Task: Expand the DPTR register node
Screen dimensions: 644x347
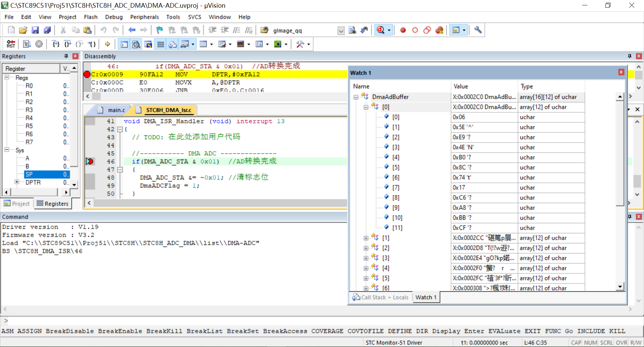Action: pyautogui.click(x=17, y=182)
